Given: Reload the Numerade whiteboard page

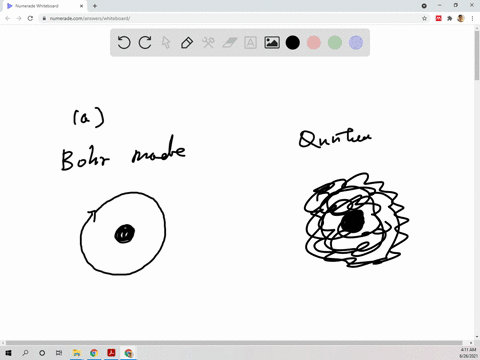Looking at the screenshot, I should point(30,18).
